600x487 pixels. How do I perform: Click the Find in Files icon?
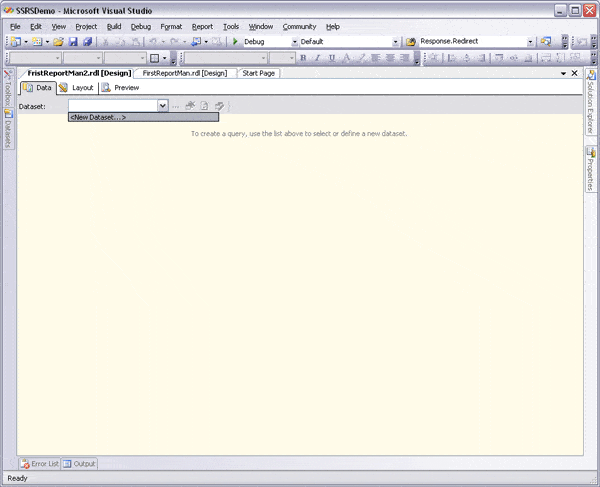point(411,42)
